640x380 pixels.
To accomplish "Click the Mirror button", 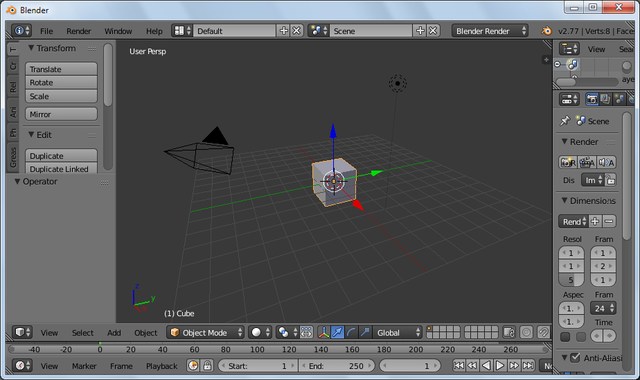I will pyautogui.click(x=61, y=114).
